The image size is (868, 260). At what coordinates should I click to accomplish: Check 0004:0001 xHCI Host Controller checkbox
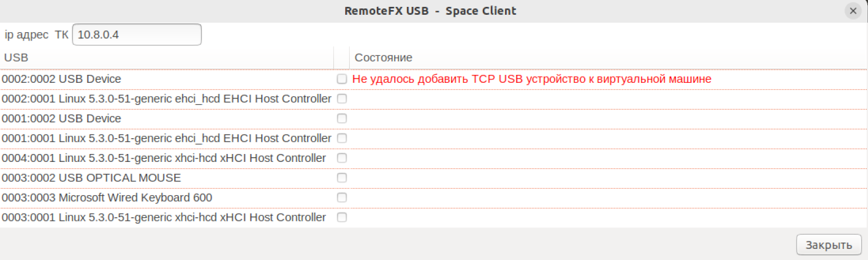342,158
